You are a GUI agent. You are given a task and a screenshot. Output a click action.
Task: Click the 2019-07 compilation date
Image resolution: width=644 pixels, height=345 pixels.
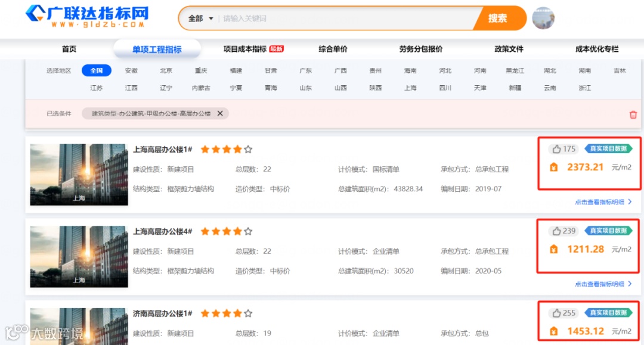(x=488, y=189)
